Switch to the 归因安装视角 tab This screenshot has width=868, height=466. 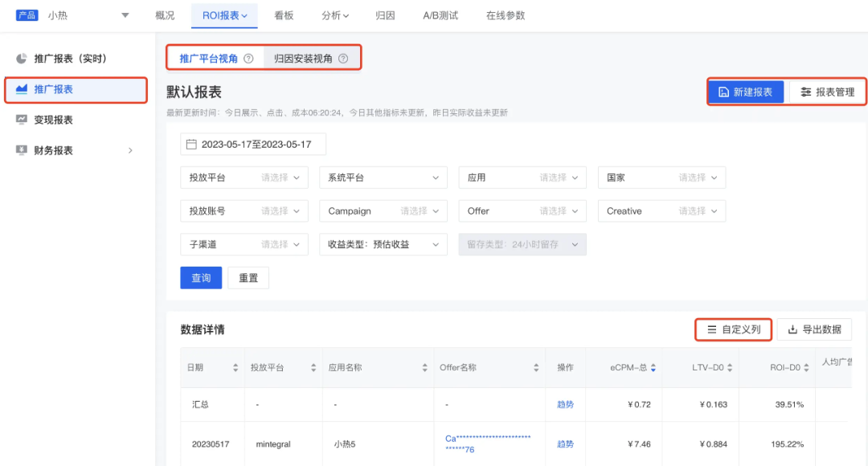[x=305, y=57]
